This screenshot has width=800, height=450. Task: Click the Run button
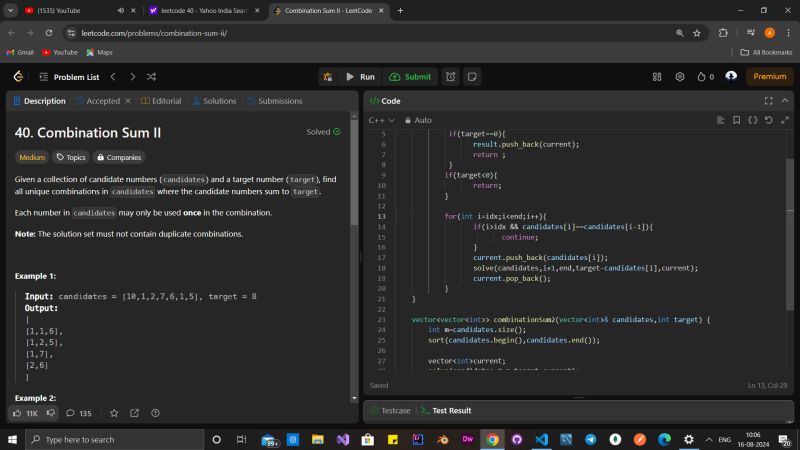coord(359,77)
